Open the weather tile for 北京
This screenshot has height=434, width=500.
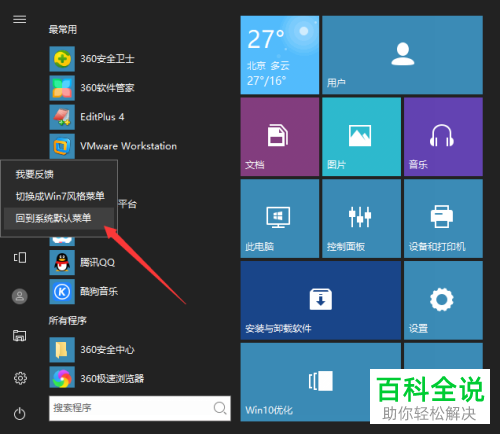pyautogui.click(x=280, y=55)
